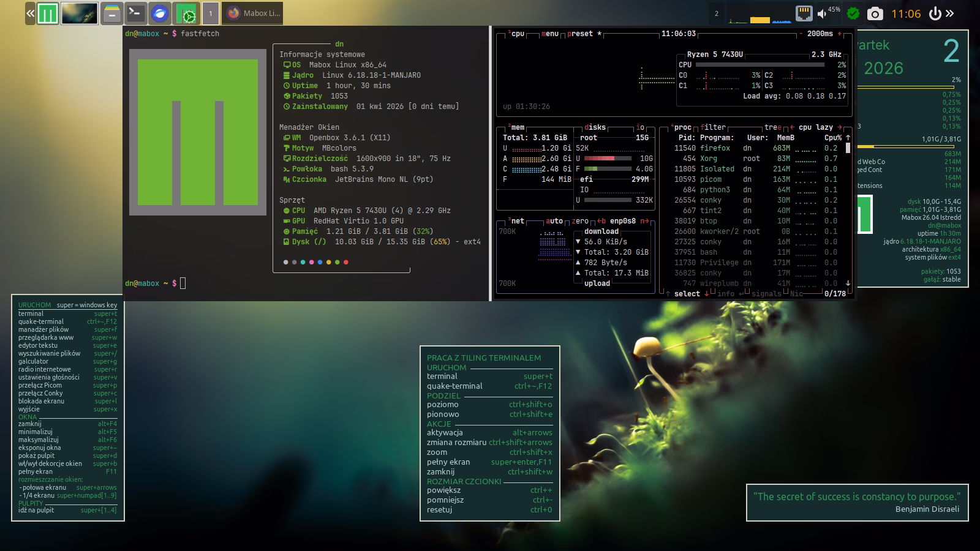Open the Mabox main menu icon
The width and height of the screenshot is (980, 551).
pyautogui.click(x=48, y=13)
